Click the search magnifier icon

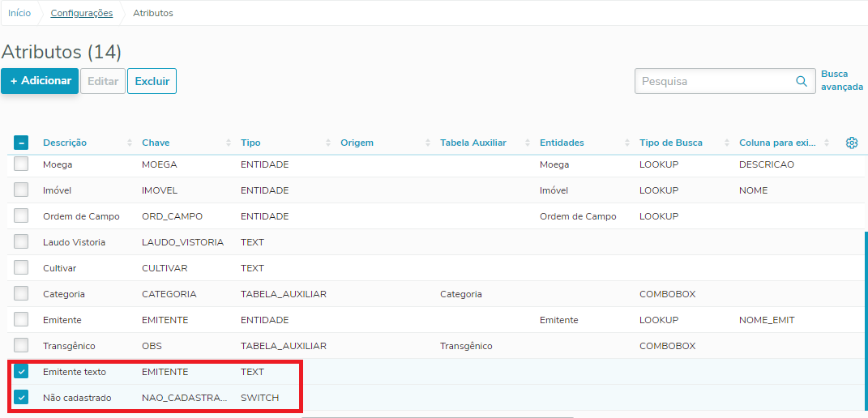(x=801, y=81)
